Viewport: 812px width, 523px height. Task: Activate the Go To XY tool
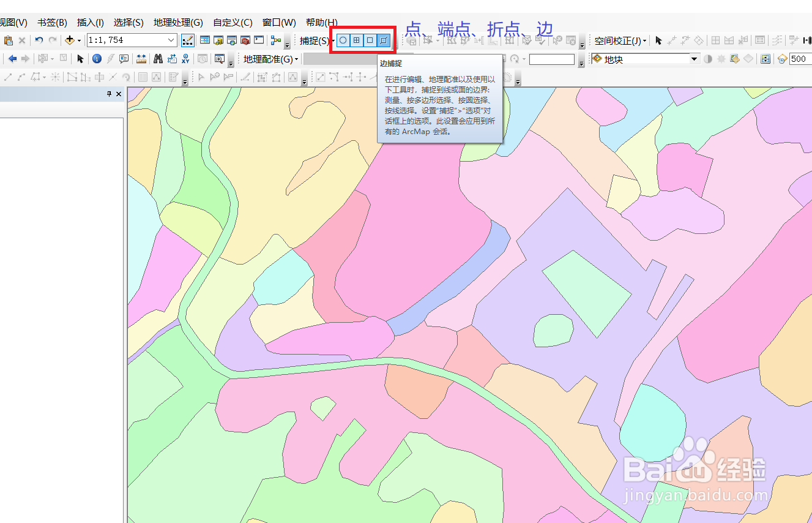(x=185, y=60)
